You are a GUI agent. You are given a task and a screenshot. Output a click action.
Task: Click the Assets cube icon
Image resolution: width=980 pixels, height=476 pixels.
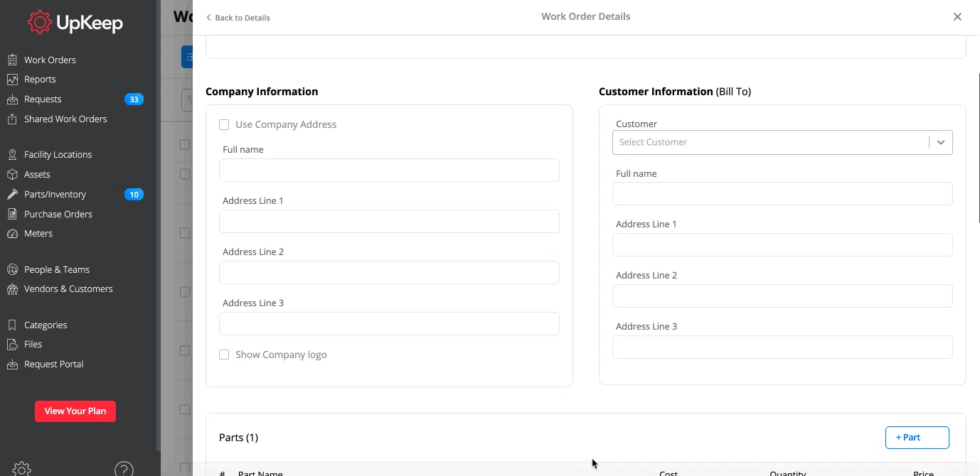click(x=12, y=175)
